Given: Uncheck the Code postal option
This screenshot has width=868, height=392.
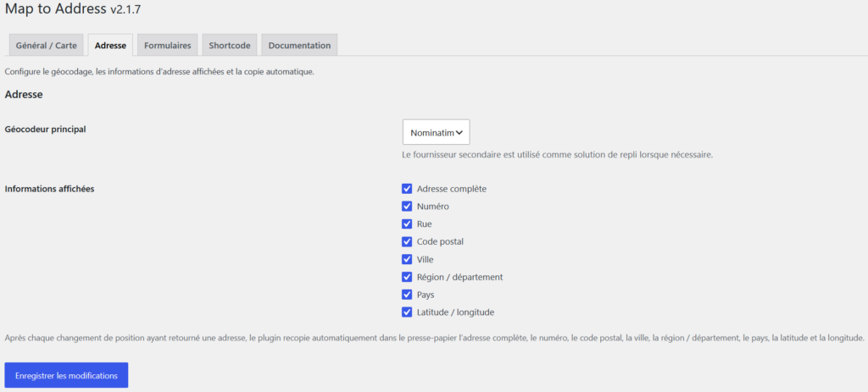Looking at the screenshot, I should (407, 241).
